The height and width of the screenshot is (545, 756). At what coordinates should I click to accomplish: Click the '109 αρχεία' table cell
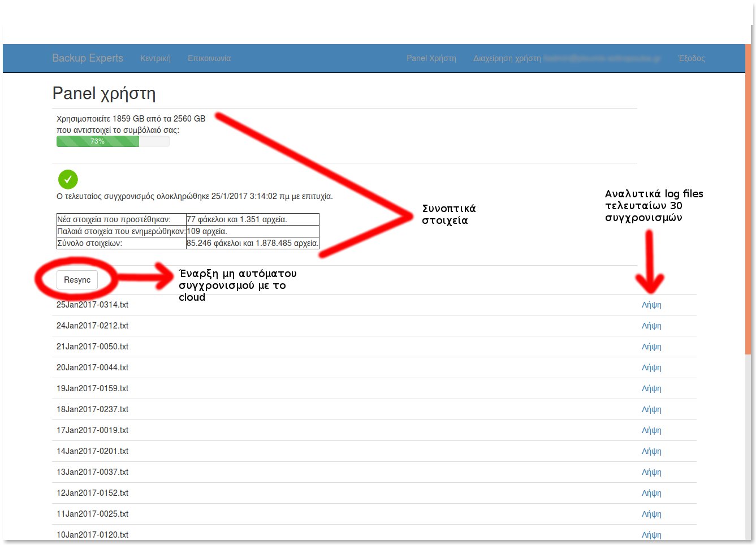click(x=252, y=231)
